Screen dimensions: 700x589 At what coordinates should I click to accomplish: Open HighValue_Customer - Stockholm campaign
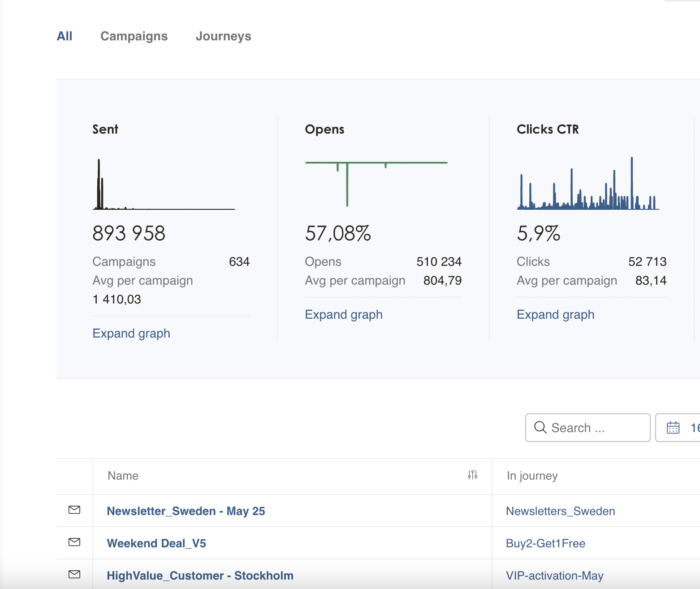pos(200,576)
